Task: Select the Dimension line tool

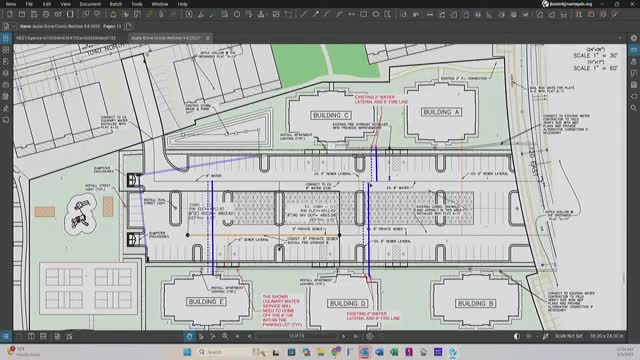Action: click(x=351, y=14)
